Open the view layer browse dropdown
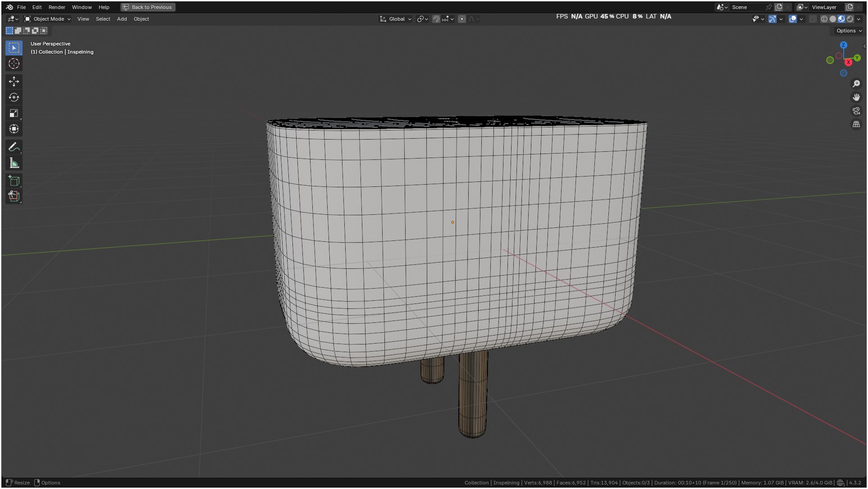868x489 pixels. coord(802,7)
